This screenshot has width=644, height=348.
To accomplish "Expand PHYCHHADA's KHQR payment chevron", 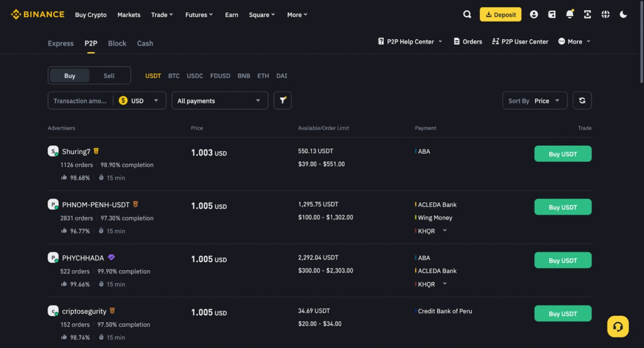I will pyautogui.click(x=445, y=284).
